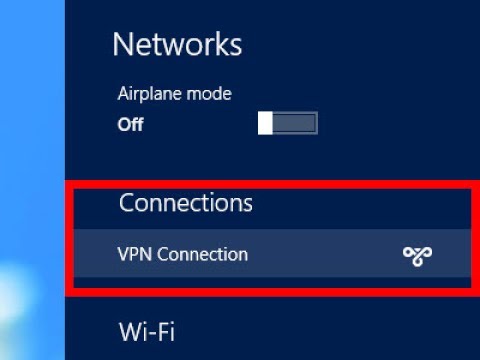This screenshot has height=360, width=480.
Task: Click the word Airplane in the setting label
Action: tap(144, 94)
